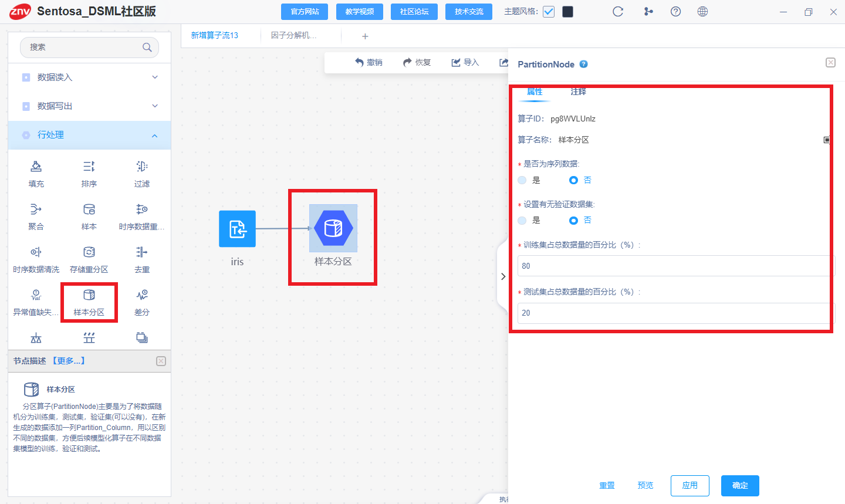
Task: Close the 节点描述 description panel
Action: (x=161, y=361)
